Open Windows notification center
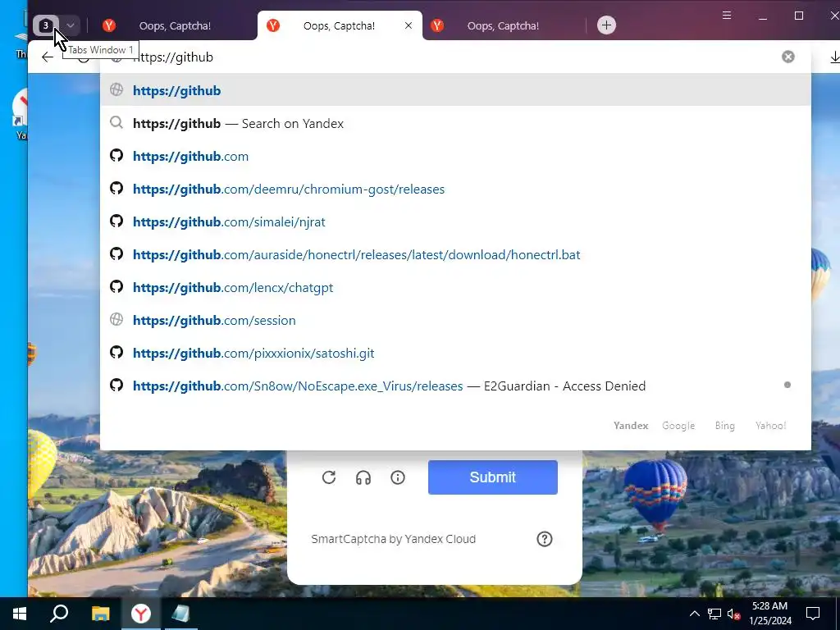 [x=813, y=614]
